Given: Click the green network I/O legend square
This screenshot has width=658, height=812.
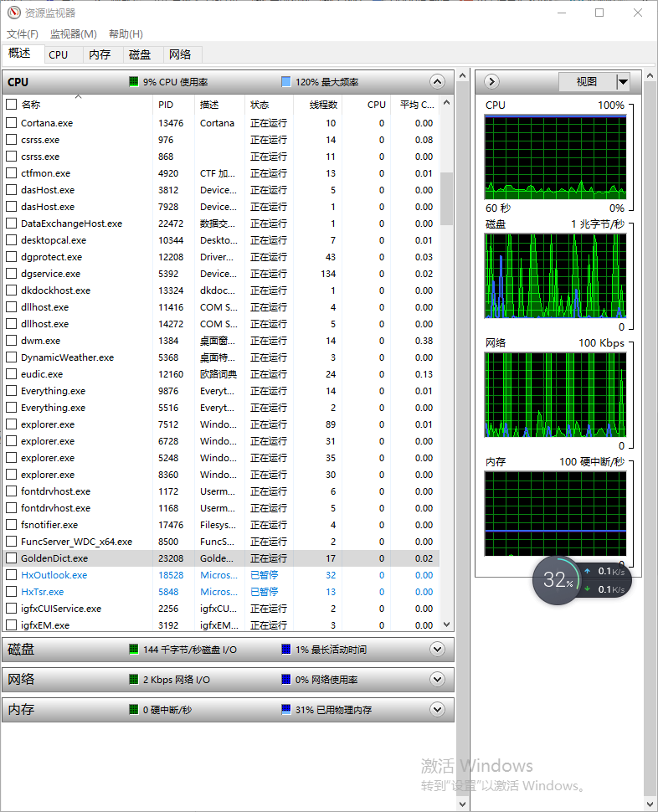Looking at the screenshot, I should (134, 679).
